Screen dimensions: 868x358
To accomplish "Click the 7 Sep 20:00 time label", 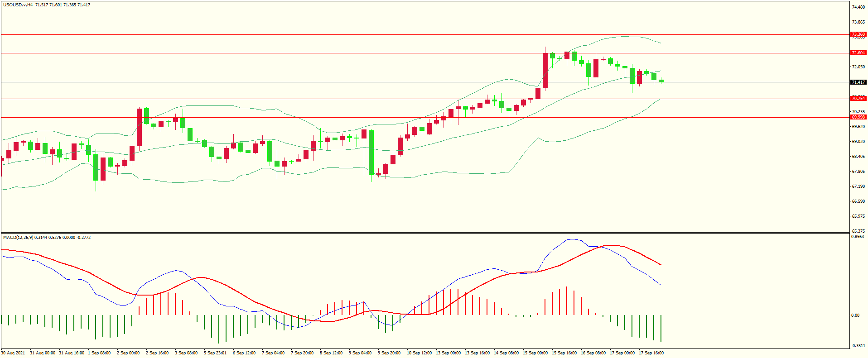I will pos(302,353).
